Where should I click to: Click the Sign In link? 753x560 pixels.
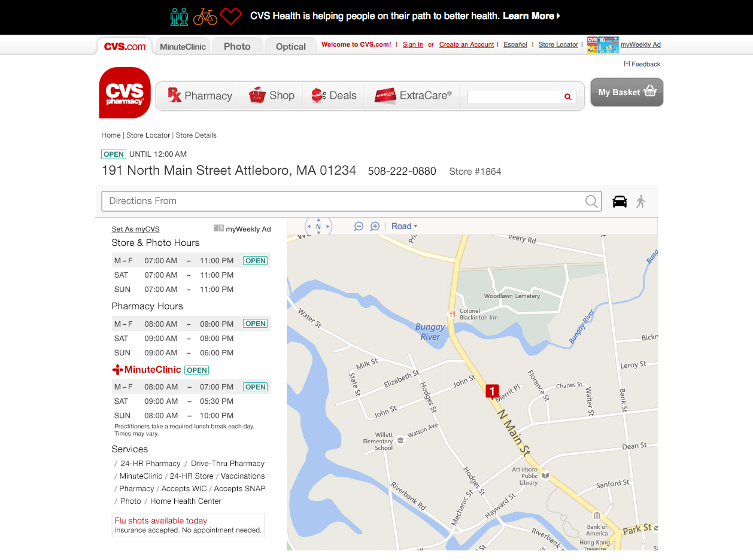tap(413, 44)
